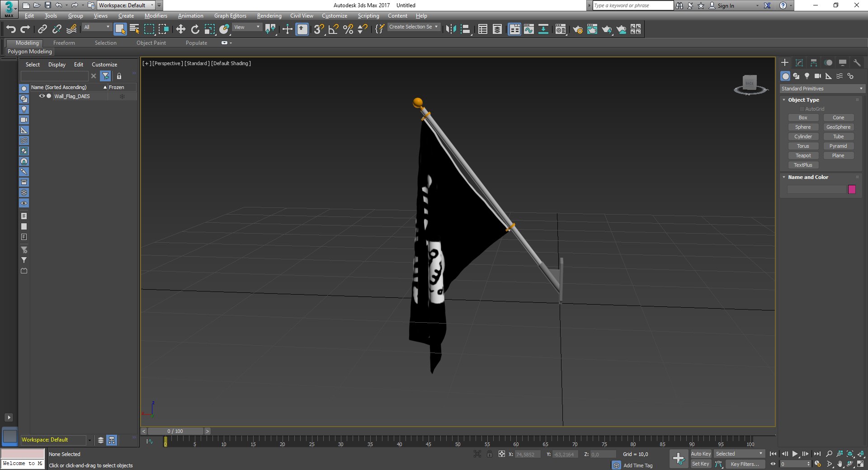Click the Undo arrow in main toolbar
The height and width of the screenshot is (470, 868).
11,29
